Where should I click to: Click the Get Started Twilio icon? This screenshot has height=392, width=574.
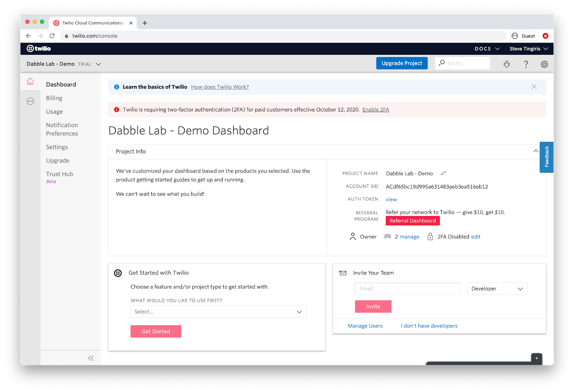(118, 273)
